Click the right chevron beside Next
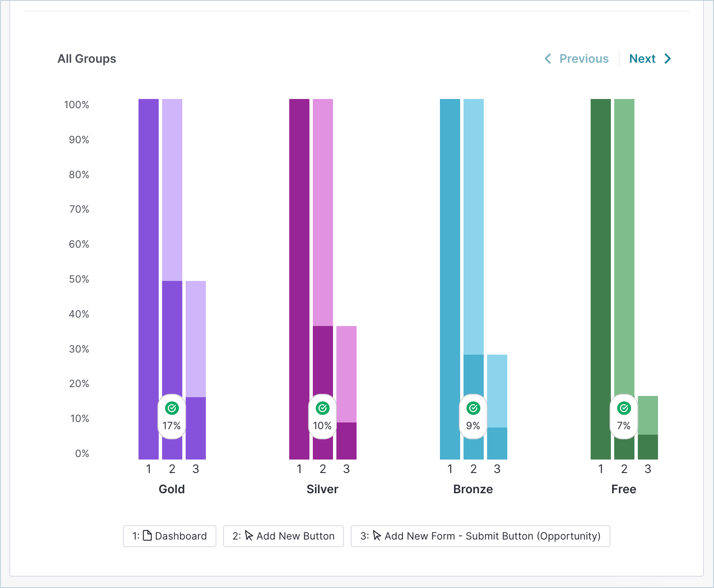The image size is (714, 588). (x=668, y=59)
